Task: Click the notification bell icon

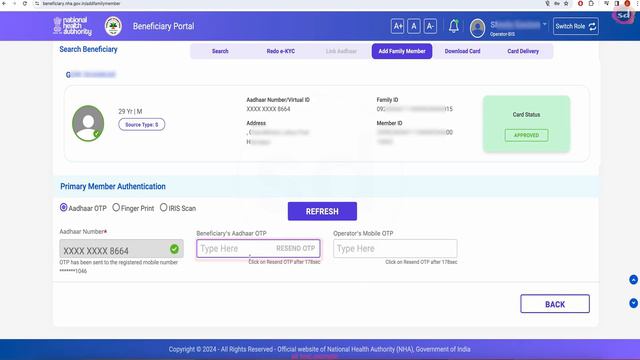Action: click(453, 26)
